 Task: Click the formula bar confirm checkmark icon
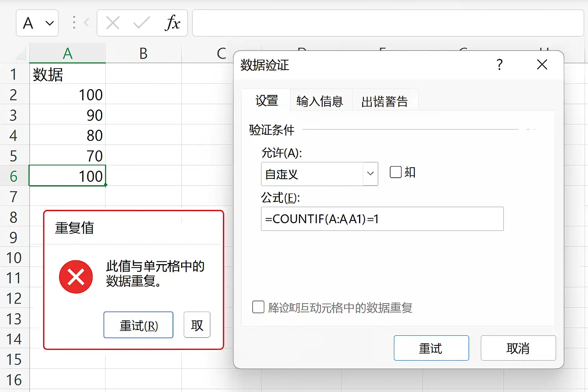pyautogui.click(x=141, y=23)
